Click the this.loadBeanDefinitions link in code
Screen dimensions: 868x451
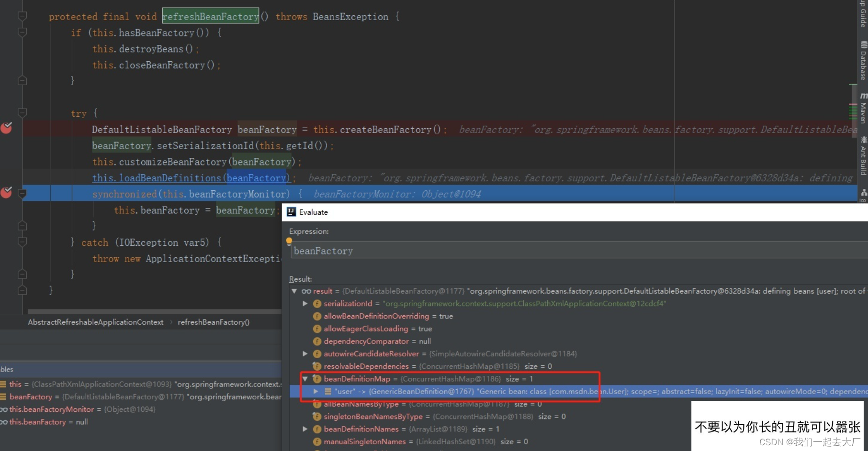pos(191,178)
